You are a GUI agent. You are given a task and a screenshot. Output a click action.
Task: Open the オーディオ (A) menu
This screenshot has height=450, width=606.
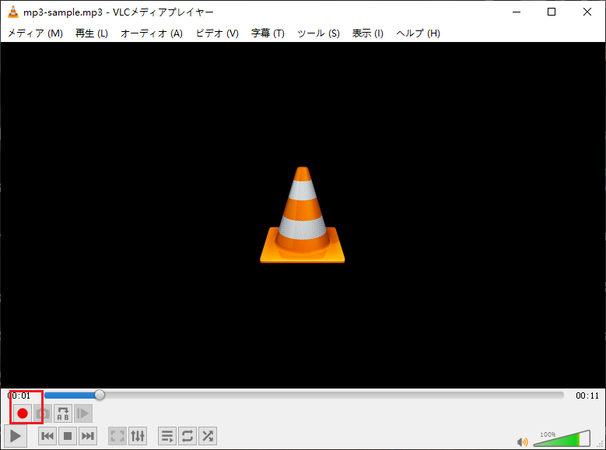152,33
